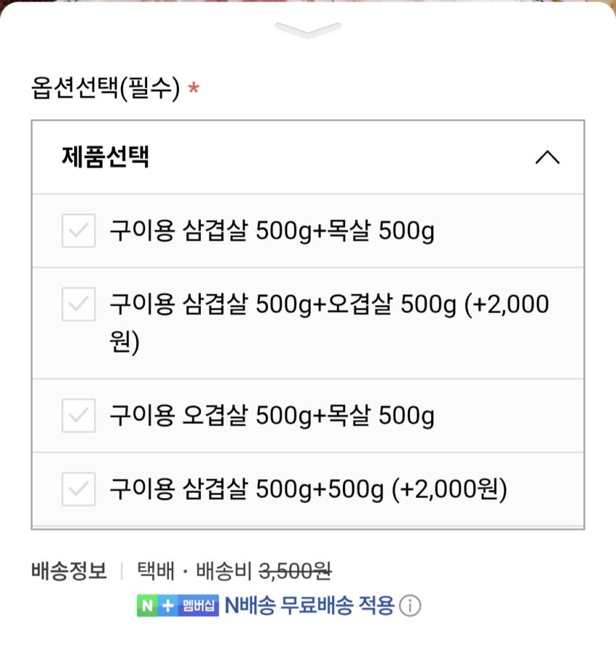Click the 제품선택 dropdown header label
Screen dimensions: 616x672
(106, 157)
